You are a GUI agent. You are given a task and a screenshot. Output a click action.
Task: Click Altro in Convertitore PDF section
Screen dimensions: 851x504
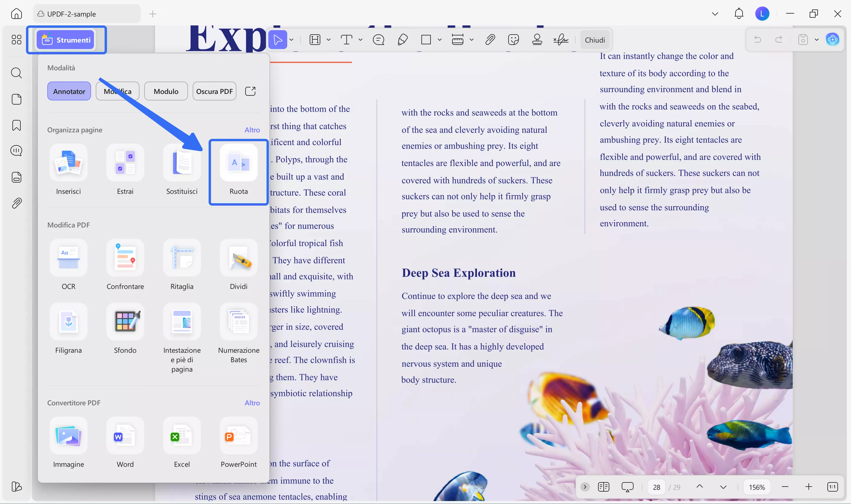coord(252,403)
